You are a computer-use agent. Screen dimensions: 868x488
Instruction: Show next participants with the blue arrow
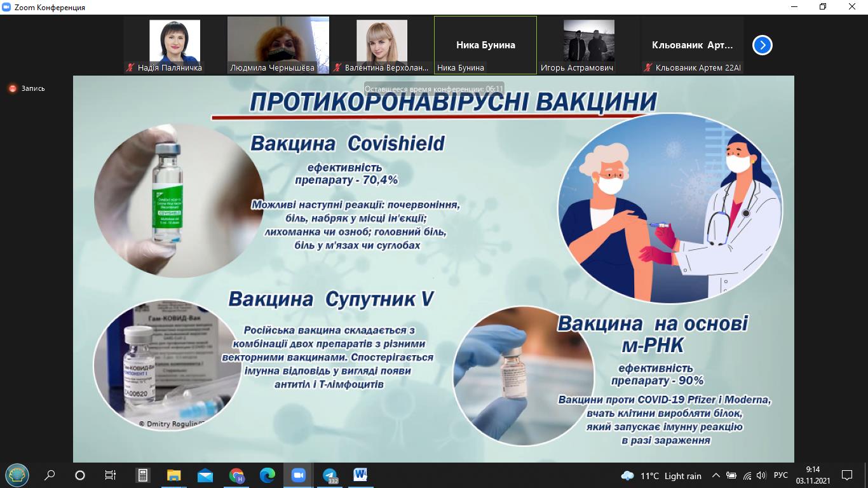pyautogui.click(x=762, y=45)
